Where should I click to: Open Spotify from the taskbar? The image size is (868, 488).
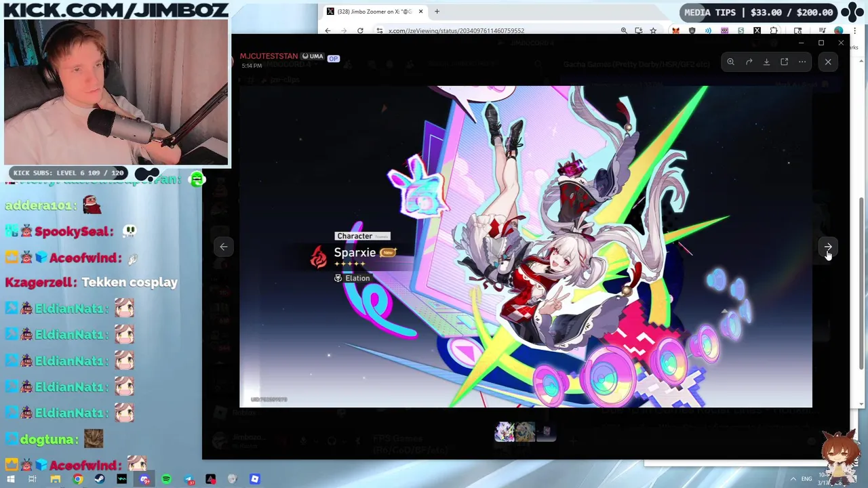166,479
